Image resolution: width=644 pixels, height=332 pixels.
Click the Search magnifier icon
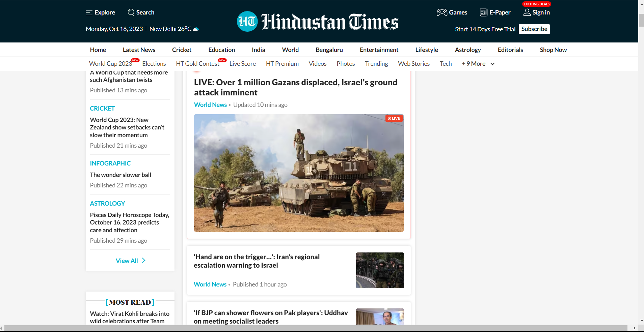pos(131,12)
